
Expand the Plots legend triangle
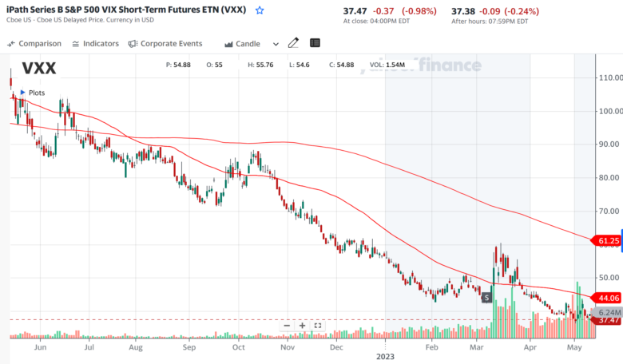click(x=22, y=93)
